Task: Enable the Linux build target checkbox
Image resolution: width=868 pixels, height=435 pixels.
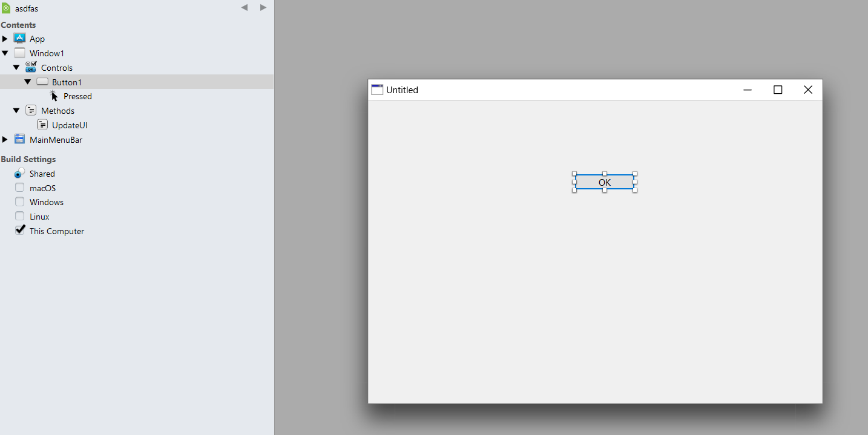Action: tap(20, 217)
